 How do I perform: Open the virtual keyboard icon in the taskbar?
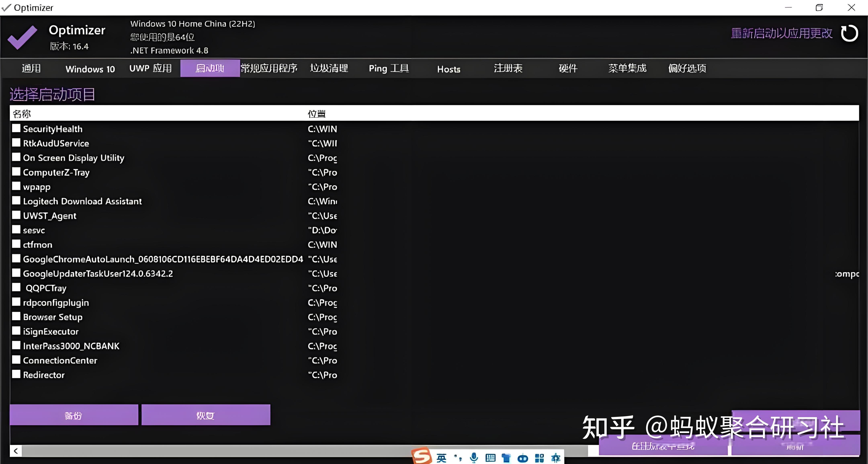(x=490, y=458)
